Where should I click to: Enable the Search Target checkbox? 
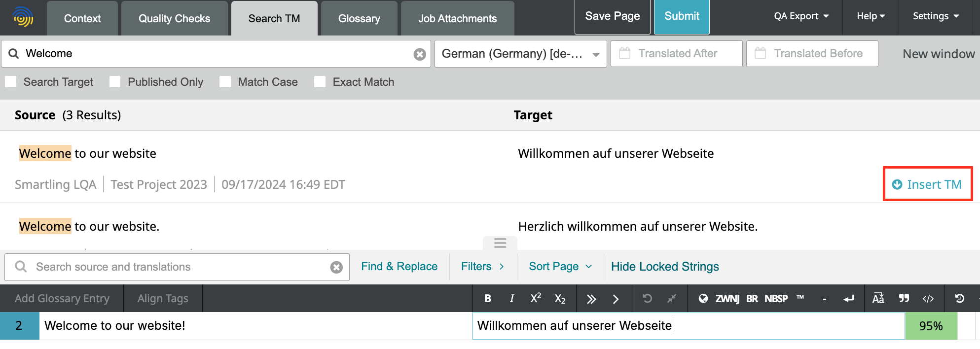pos(11,82)
